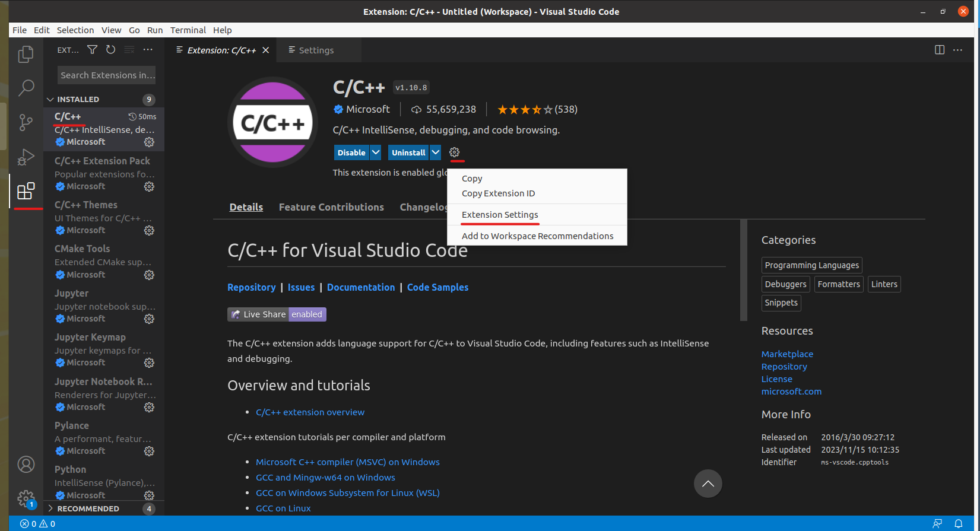Open the Code Samples link
This screenshot has width=980, height=531.
click(437, 287)
